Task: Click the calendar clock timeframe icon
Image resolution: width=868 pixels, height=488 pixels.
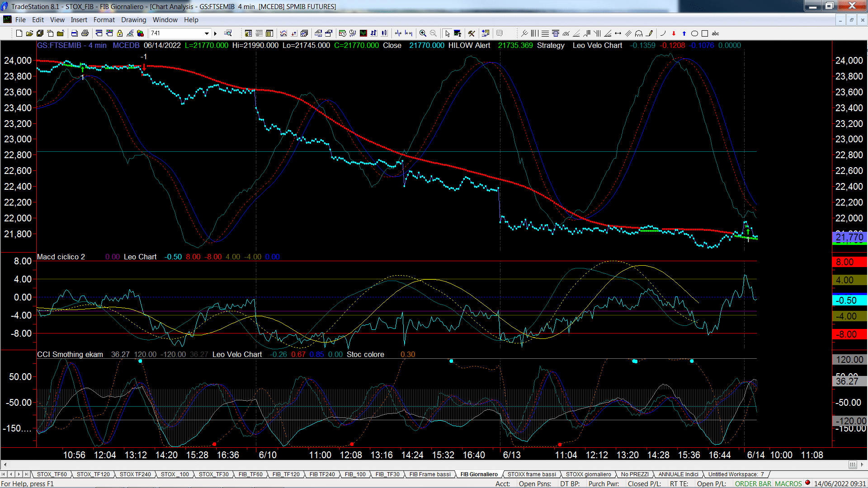Action: pyautogui.click(x=342, y=33)
